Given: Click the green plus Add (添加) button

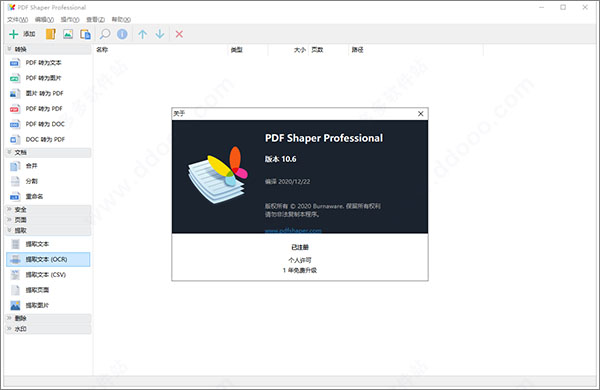Looking at the screenshot, I should [x=22, y=34].
